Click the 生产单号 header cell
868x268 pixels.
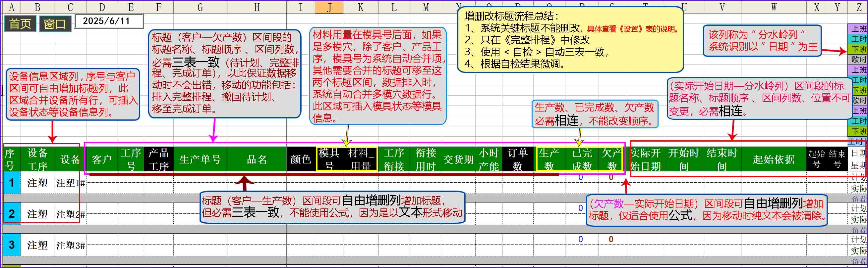point(200,159)
